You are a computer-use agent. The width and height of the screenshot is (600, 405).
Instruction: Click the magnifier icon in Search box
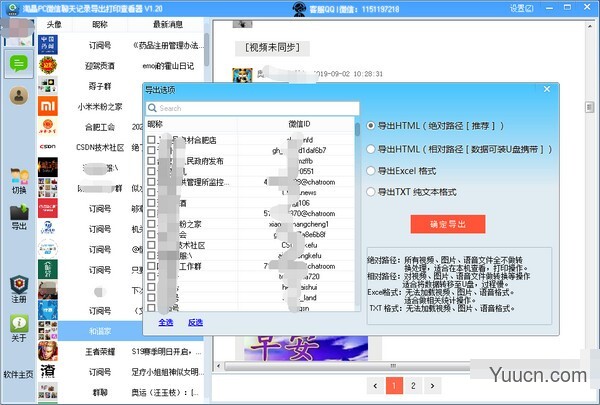152,108
